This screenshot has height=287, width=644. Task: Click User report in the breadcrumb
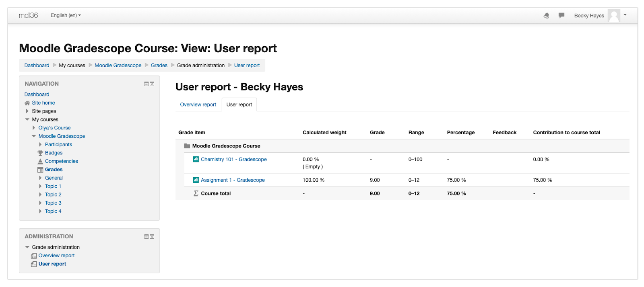(247, 66)
